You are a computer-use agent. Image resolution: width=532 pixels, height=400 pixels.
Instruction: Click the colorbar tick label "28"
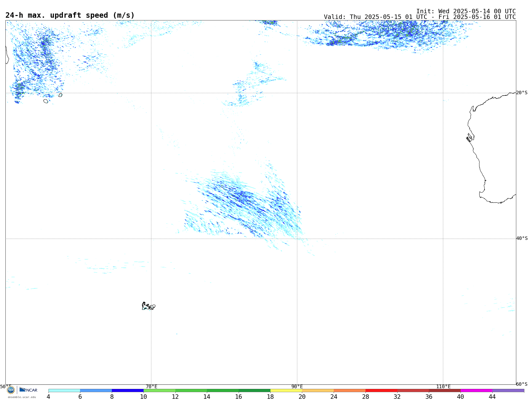click(366, 397)
